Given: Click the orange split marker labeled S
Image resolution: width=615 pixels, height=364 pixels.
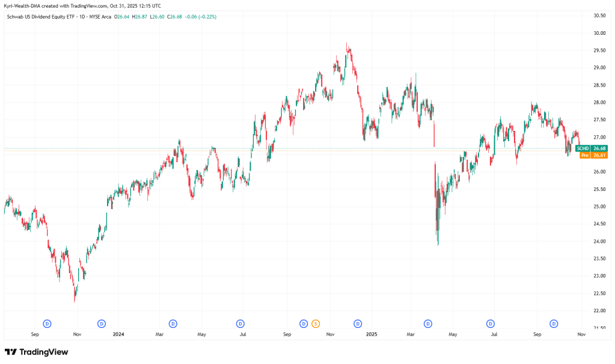Looking at the screenshot, I should pyautogui.click(x=315, y=324).
